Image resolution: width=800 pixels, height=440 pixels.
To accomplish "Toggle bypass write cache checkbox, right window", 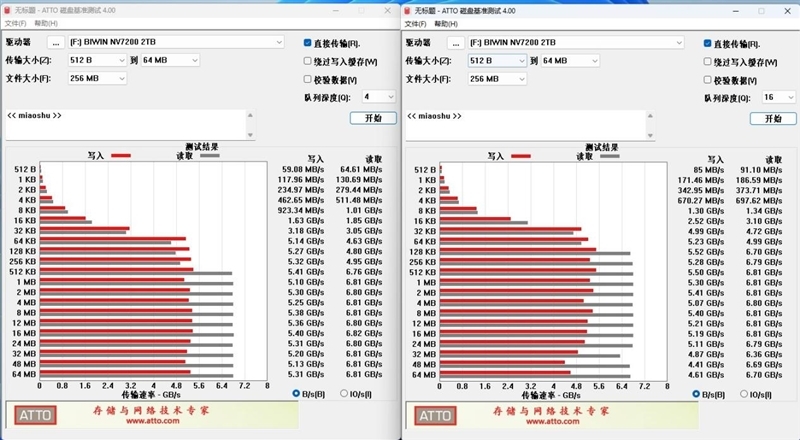I will click(708, 61).
